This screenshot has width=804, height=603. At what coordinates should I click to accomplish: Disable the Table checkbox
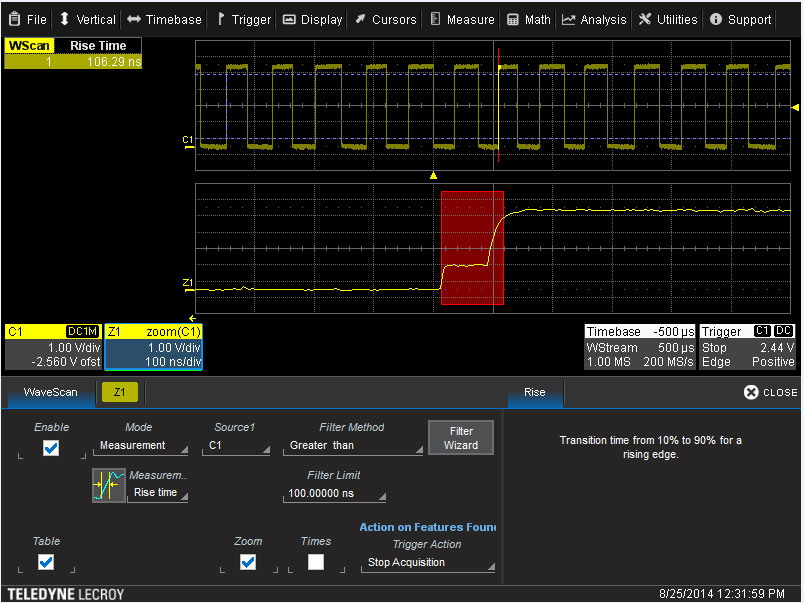coord(45,562)
